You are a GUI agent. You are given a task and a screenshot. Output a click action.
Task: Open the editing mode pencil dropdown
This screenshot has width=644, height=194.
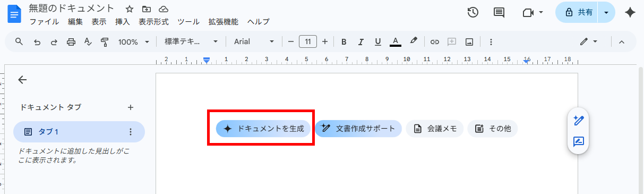(x=588, y=41)
